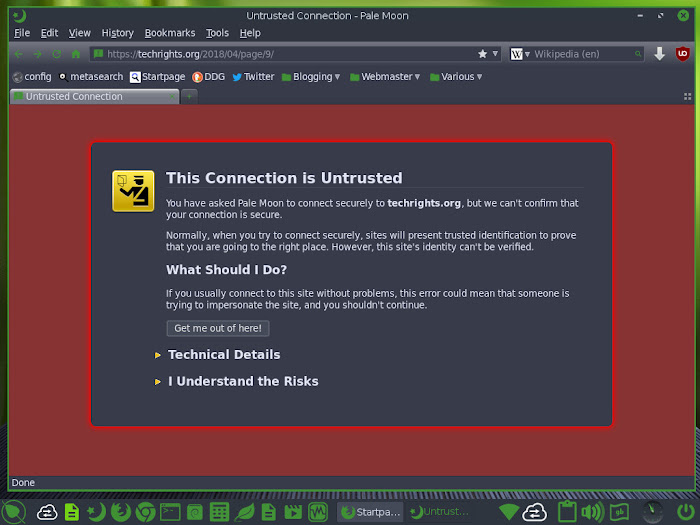Image resolution: width=700 pixels, height=525 pixels.
Task: Open the Help menu
Action: [250, 33]
